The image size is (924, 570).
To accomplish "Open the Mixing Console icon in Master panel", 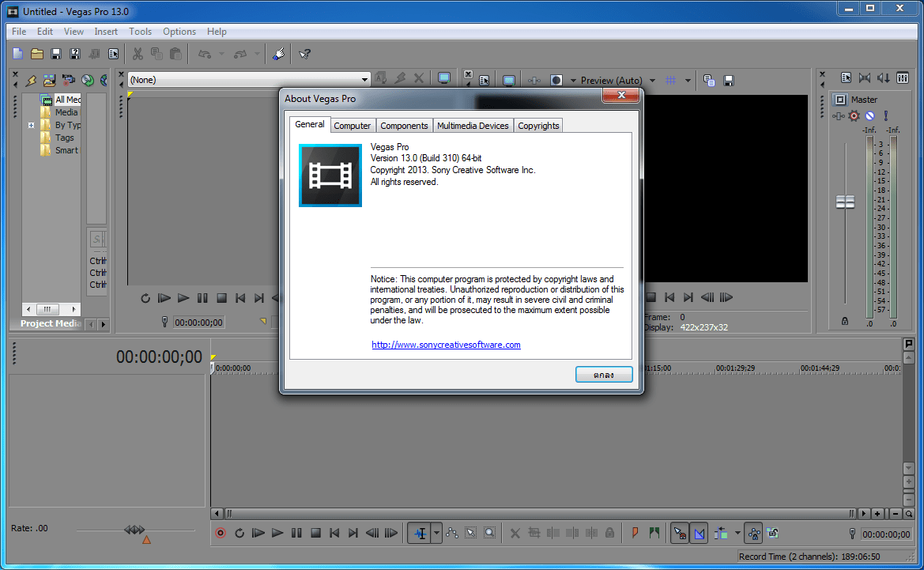I will point(902,77).
